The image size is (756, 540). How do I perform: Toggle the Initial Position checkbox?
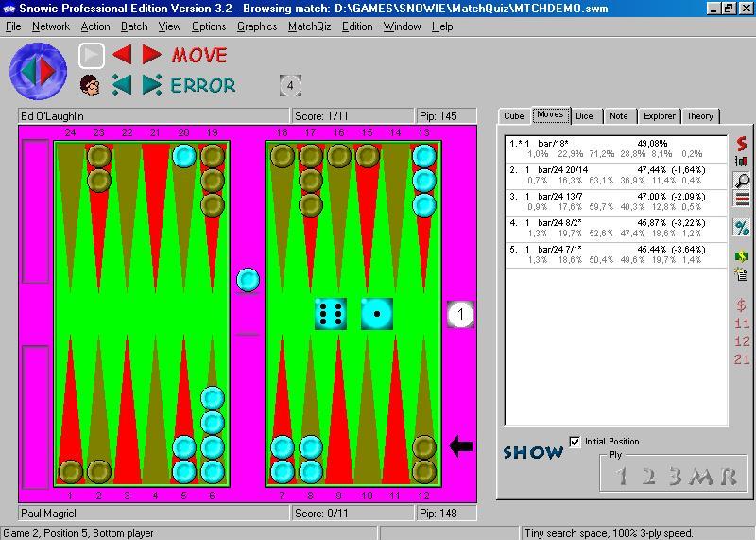(575, 442)
